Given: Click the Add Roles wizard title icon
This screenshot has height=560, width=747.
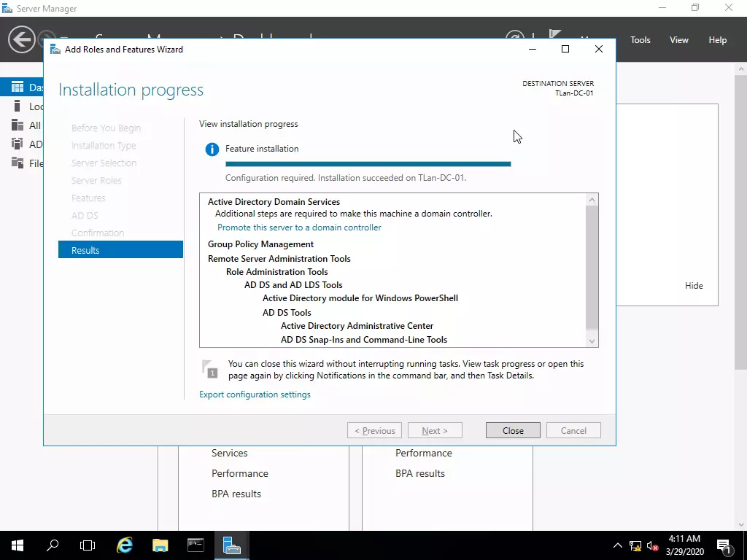Looking at the screenshot, I should [55, 50].
